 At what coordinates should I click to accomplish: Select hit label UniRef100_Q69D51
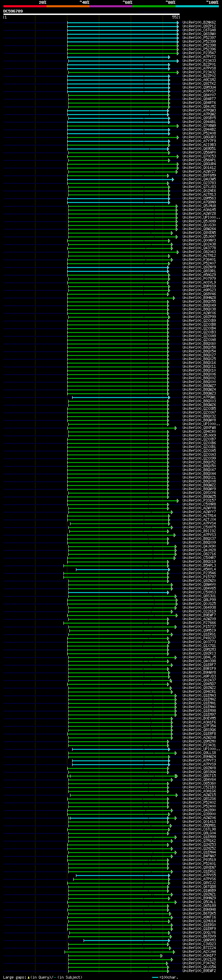pos(199,148)
